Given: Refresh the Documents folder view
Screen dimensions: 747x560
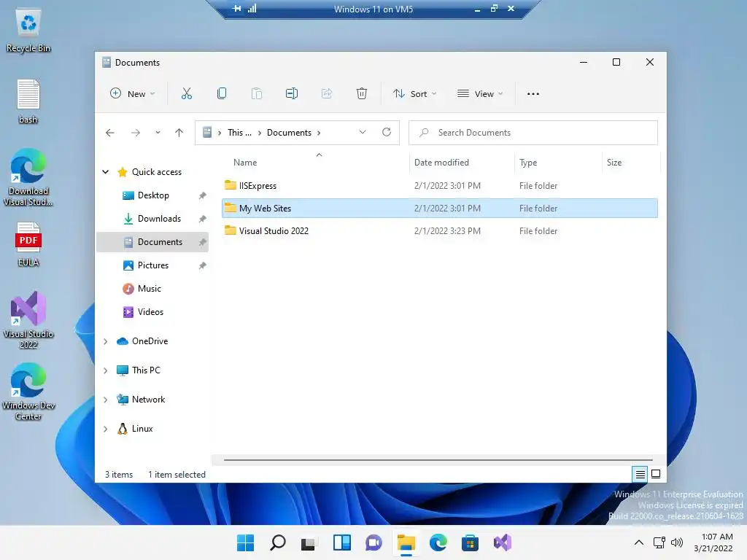Looking at the screenshot, I should tap(387, 133).
